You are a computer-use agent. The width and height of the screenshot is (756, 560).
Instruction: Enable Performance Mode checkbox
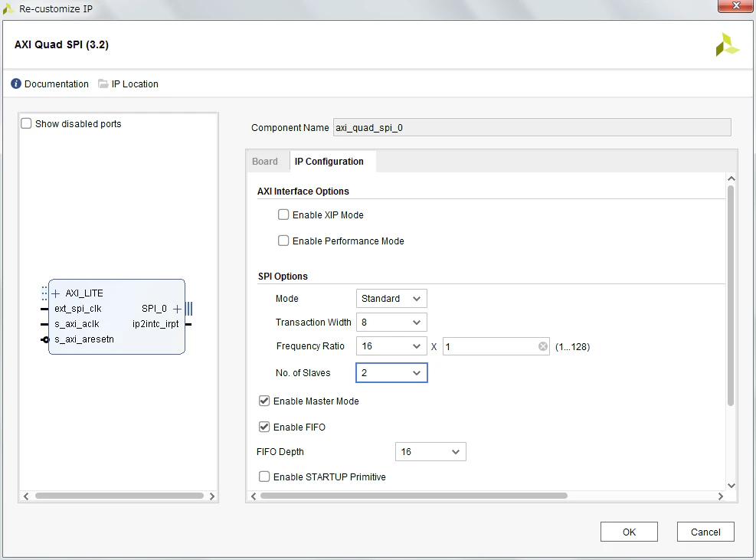point(283,241)
